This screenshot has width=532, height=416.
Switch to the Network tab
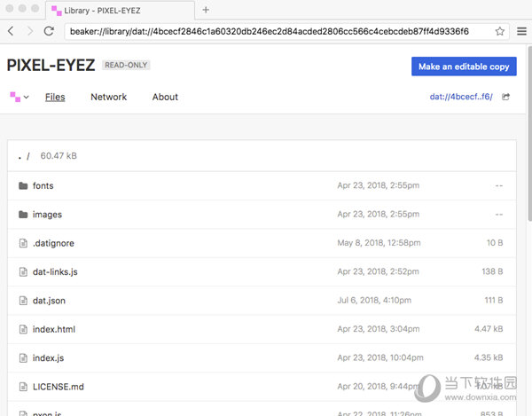(x=108, y=97)
